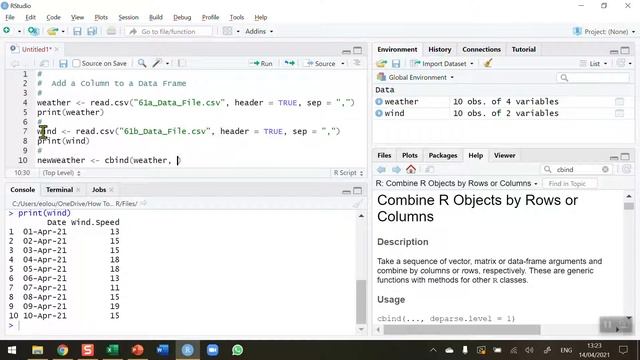The height and width of the screenshot is (360, 640).
Task: Click the Find/Replace magnifier icon
Action: (142, 63)
